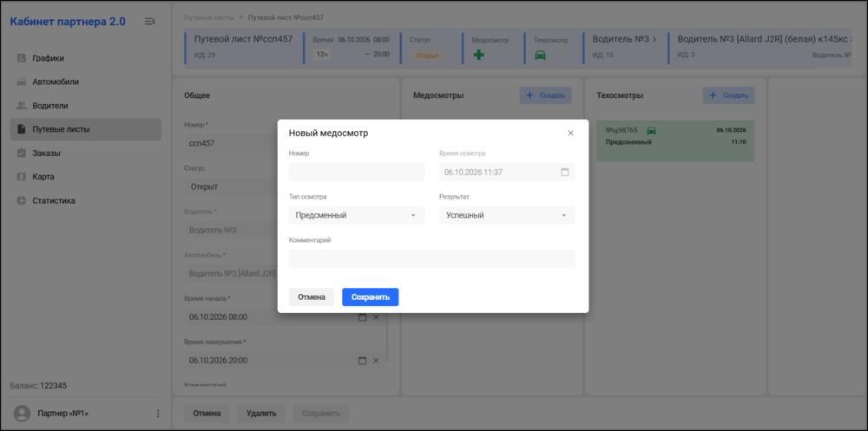Create a new Техосмотры entry

coord(728,95)
